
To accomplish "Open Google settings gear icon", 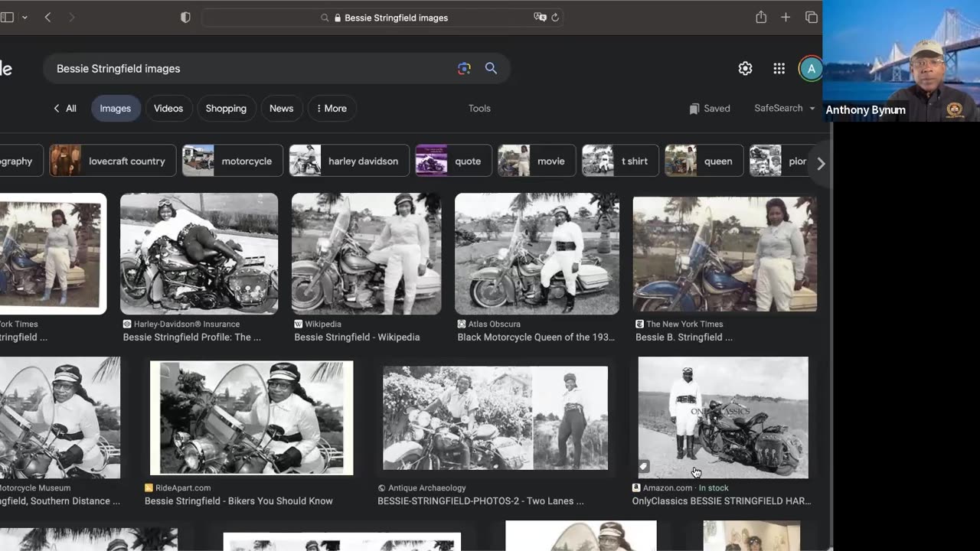I will pyautogui.click(x=745, y=69).
